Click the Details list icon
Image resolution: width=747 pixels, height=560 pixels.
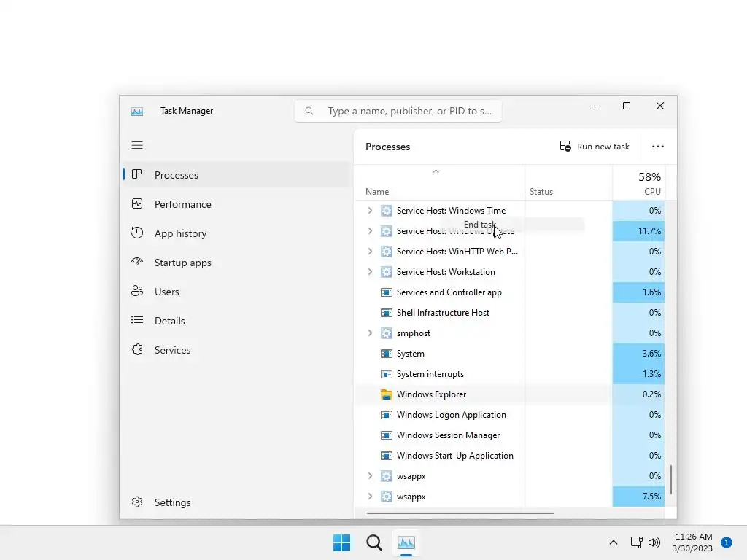137,320
